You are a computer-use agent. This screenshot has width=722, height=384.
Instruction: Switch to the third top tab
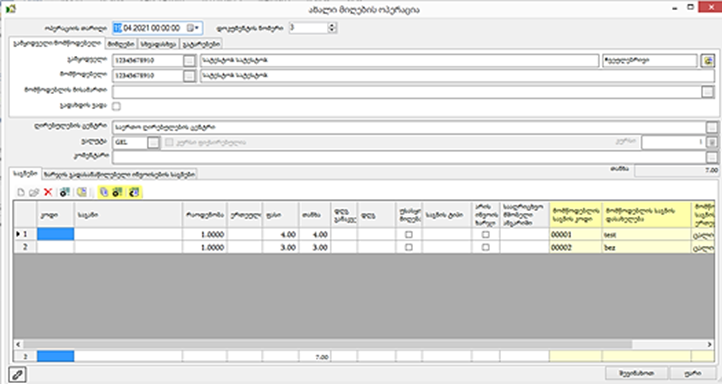[158, 44]
